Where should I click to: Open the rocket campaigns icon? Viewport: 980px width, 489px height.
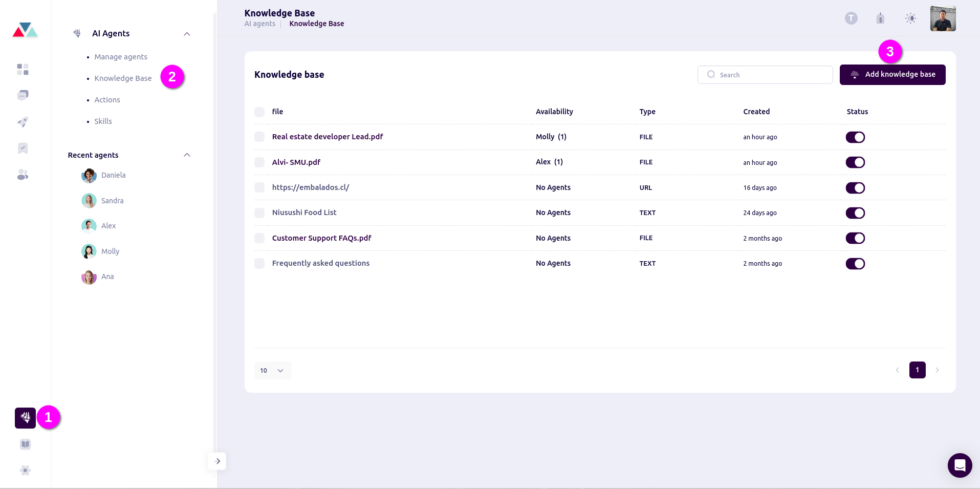click(23, 122)
